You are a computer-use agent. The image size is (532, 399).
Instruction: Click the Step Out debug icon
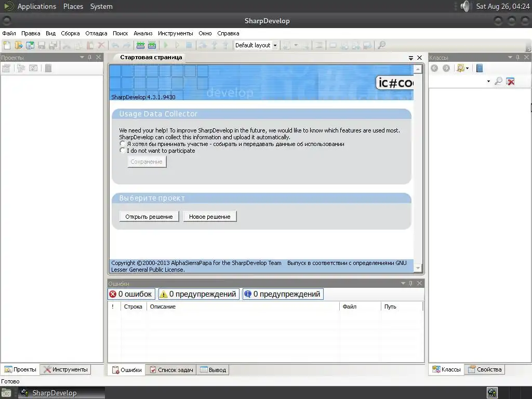click(x=225, y=45)
